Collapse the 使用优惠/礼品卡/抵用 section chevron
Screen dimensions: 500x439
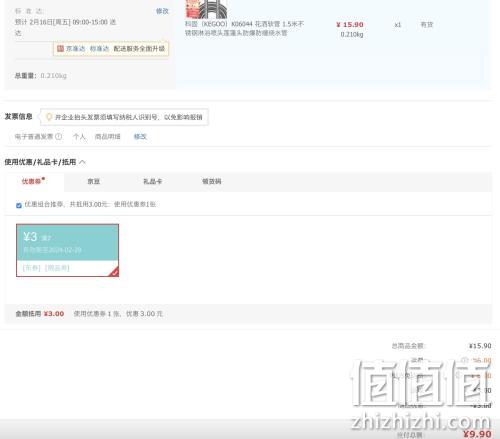tap(83, 162)
